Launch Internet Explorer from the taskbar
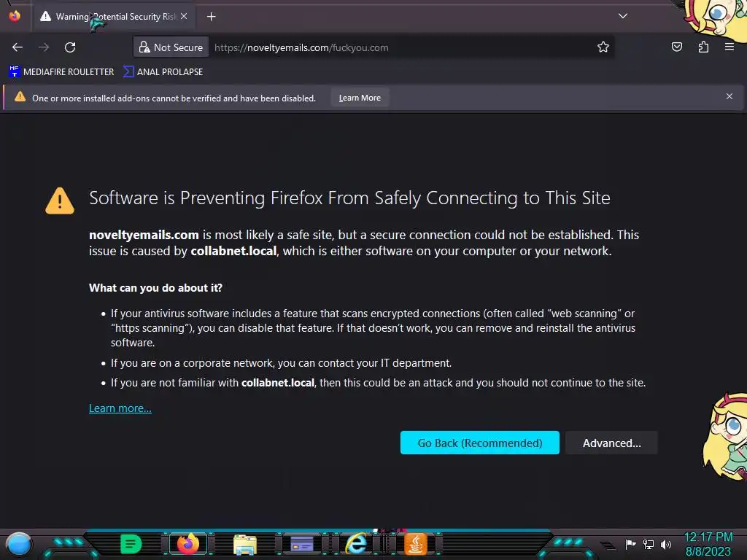Image resolution: width=747 pixels, height=560 pixels. [x=356, y=543]
